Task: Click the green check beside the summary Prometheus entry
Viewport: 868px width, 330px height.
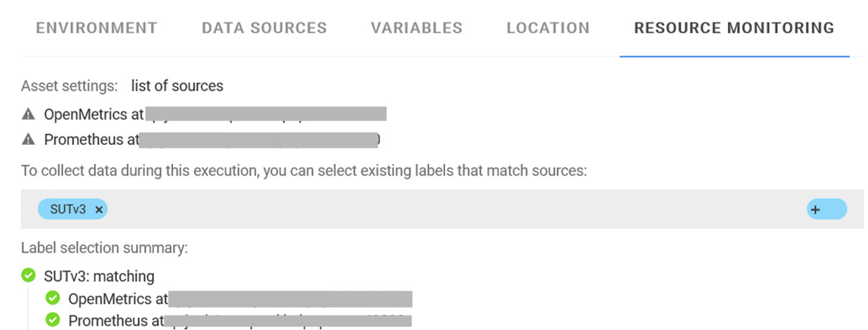Action: click(x=52, y=320)
